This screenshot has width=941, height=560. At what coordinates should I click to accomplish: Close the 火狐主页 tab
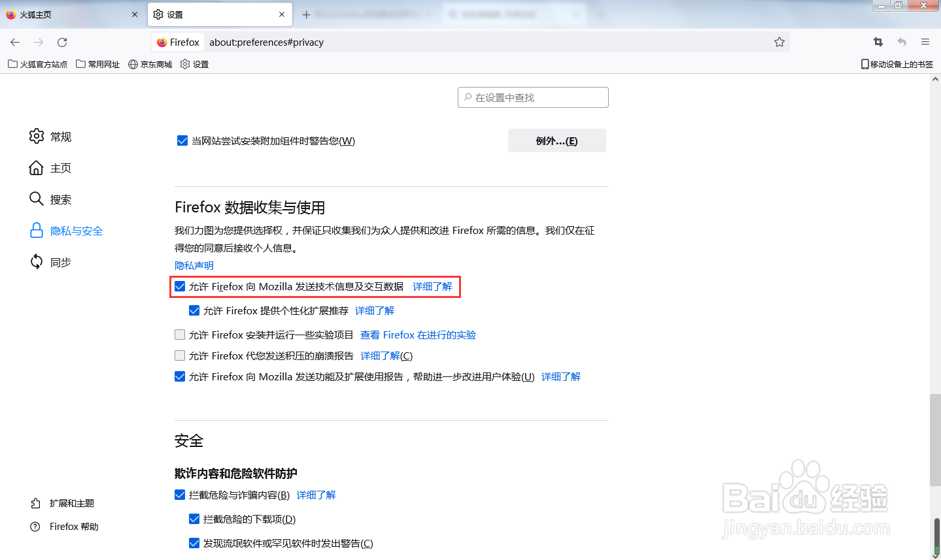(135, 14)
